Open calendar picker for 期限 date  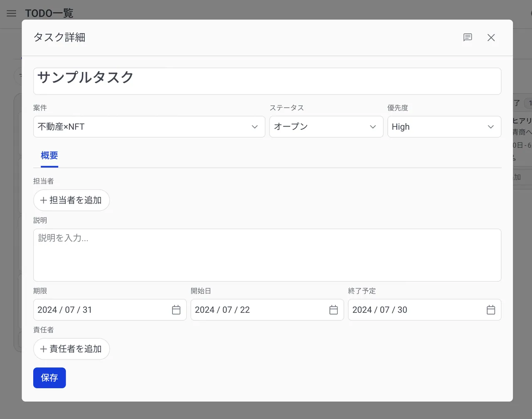pyautogui.click(x=176, y=310)
